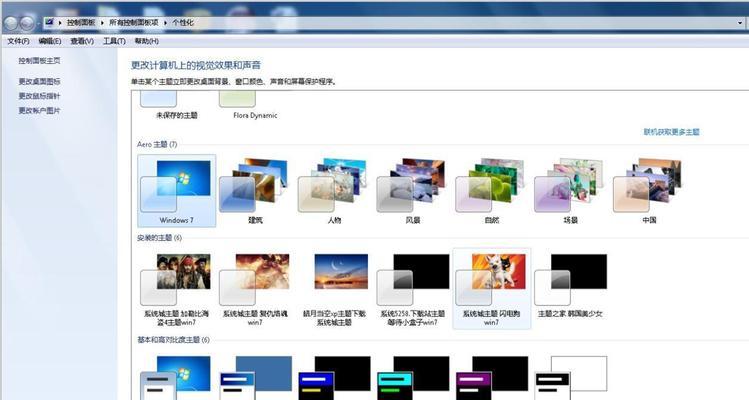The width and height of the screenshot is (749, 400).
Task: Click the control panel icon in address bar
Action: click(49, 22)
